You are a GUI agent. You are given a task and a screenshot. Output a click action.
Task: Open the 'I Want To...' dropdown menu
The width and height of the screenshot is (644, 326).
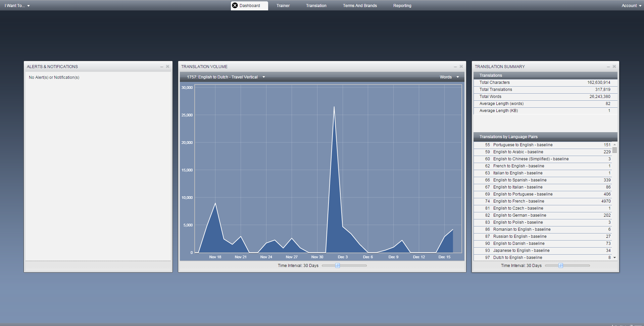tap(17, 6)
